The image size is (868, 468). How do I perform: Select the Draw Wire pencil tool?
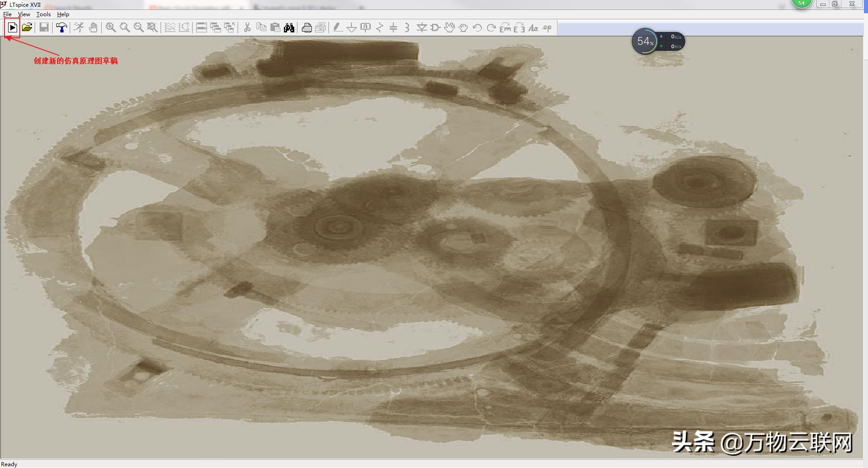click(x=337, y=28)
